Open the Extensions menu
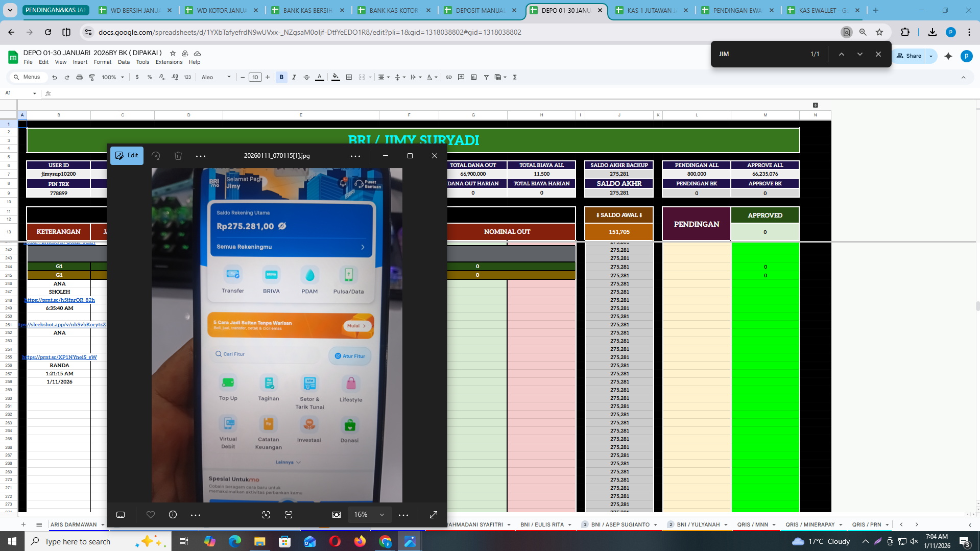The width and height of the screenshot is (980, 551). tap(169, 62)
